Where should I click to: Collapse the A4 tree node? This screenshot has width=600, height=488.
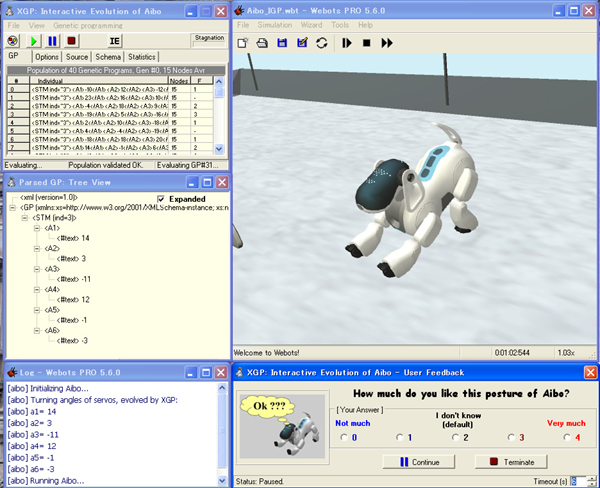pos(37,289)
